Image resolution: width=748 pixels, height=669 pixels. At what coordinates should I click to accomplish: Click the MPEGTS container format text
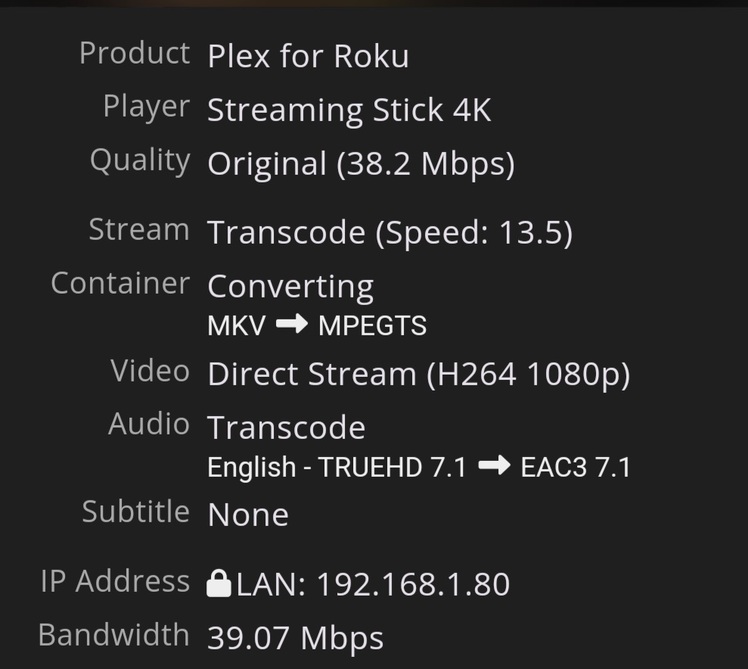[x=372, y=325]
